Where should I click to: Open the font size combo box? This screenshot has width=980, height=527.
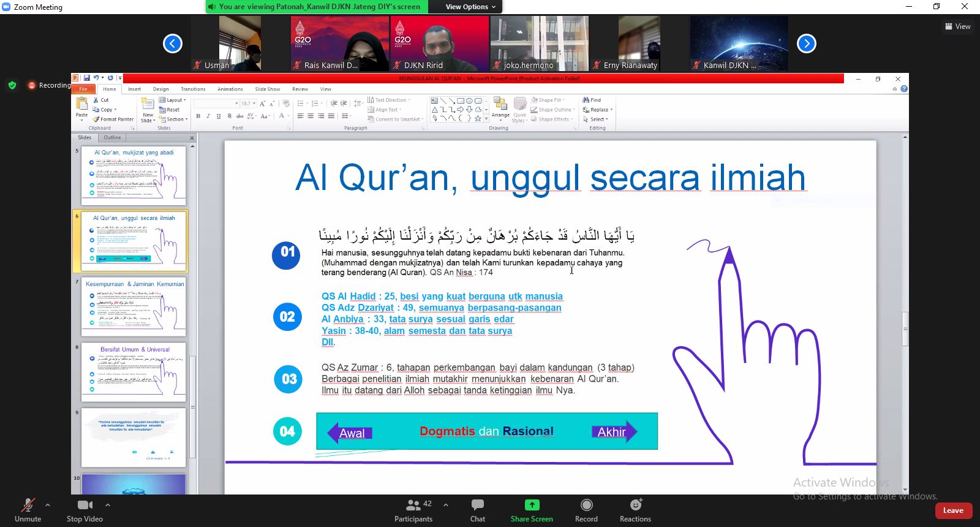click(248, 104)
